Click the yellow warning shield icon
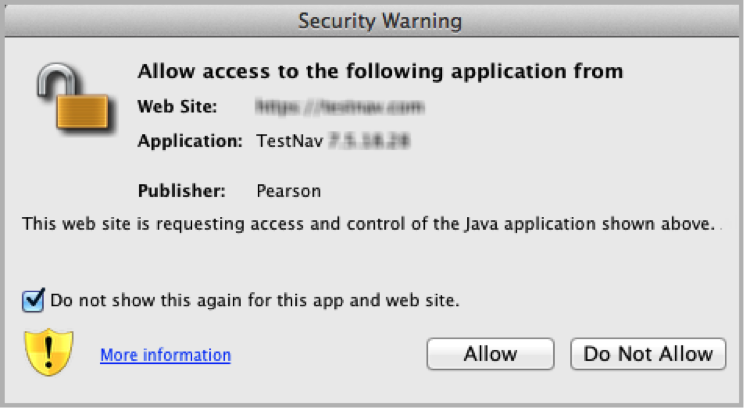 [48, 353]
